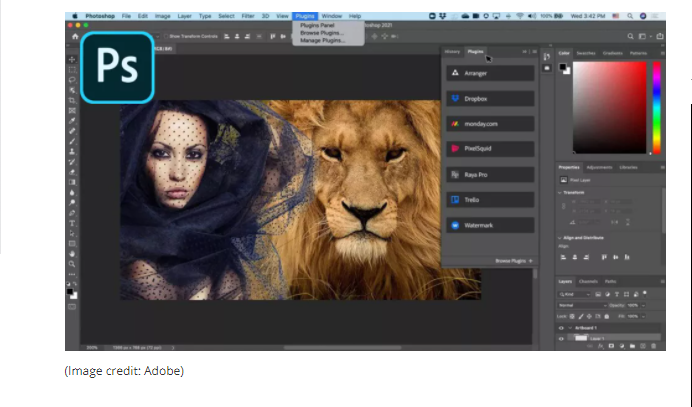This screenshot has height=407, width=692.
Task: Hide the Layer 1 layer
Action: [x=561, y=340]
